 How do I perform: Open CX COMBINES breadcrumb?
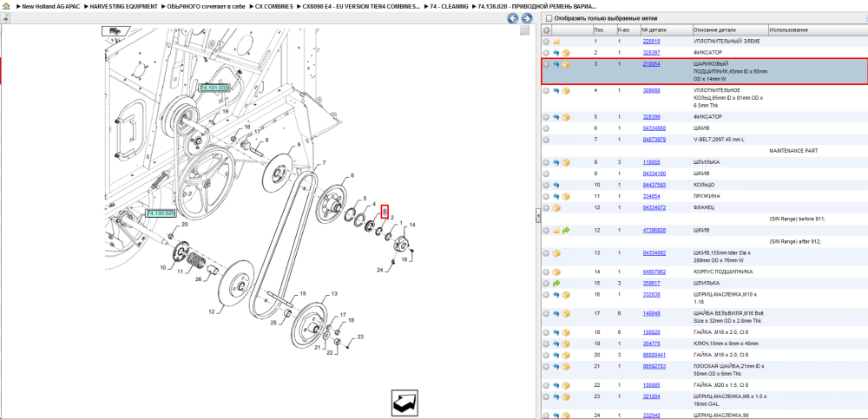(x=274, y=7)
